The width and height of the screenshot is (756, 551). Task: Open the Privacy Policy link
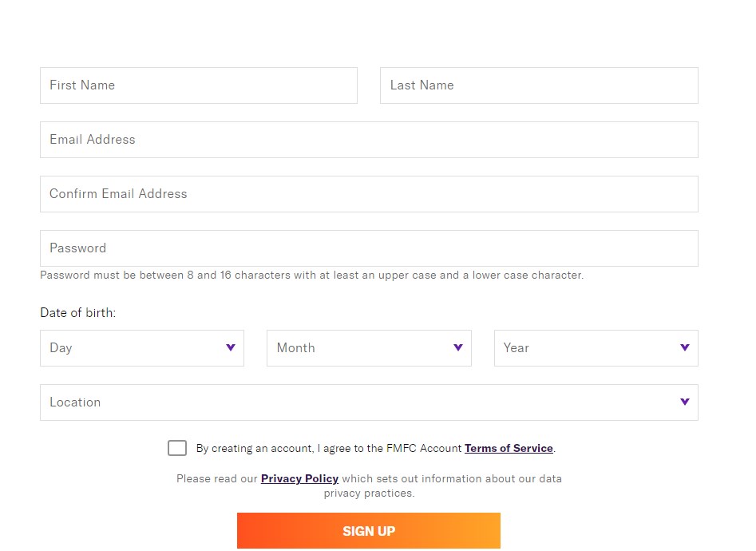[x=299, y=478]
